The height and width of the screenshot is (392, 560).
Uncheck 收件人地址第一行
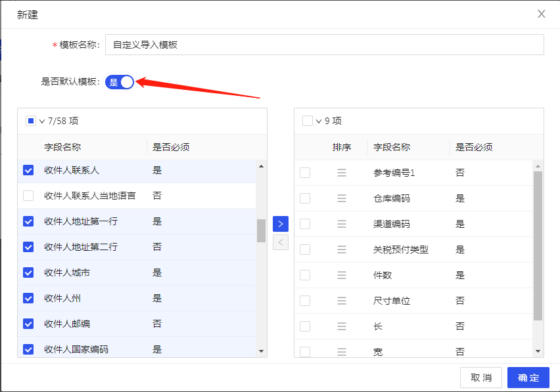pyautogui.click(x=28, y=221)
